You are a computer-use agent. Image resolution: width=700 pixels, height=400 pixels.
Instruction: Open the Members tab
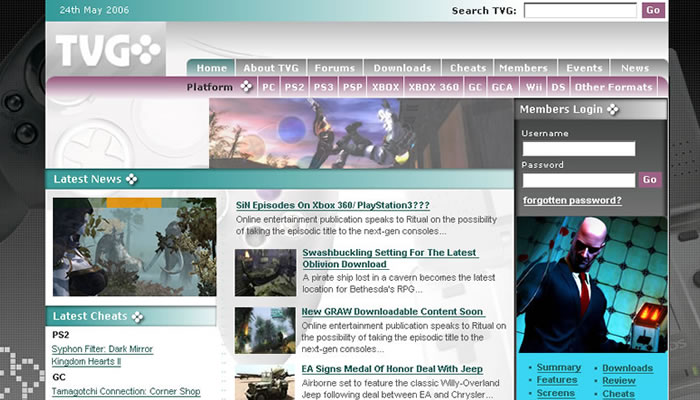524,68
